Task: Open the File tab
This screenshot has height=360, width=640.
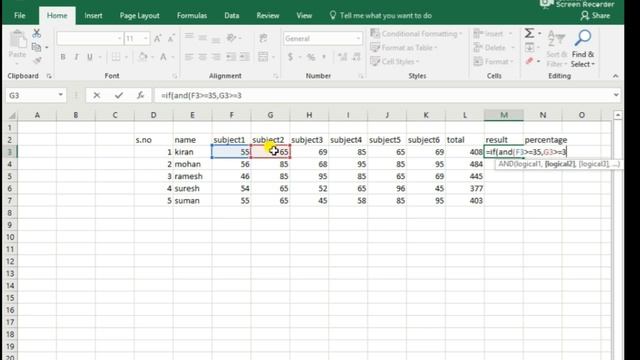Action: [x=20, y=16]
